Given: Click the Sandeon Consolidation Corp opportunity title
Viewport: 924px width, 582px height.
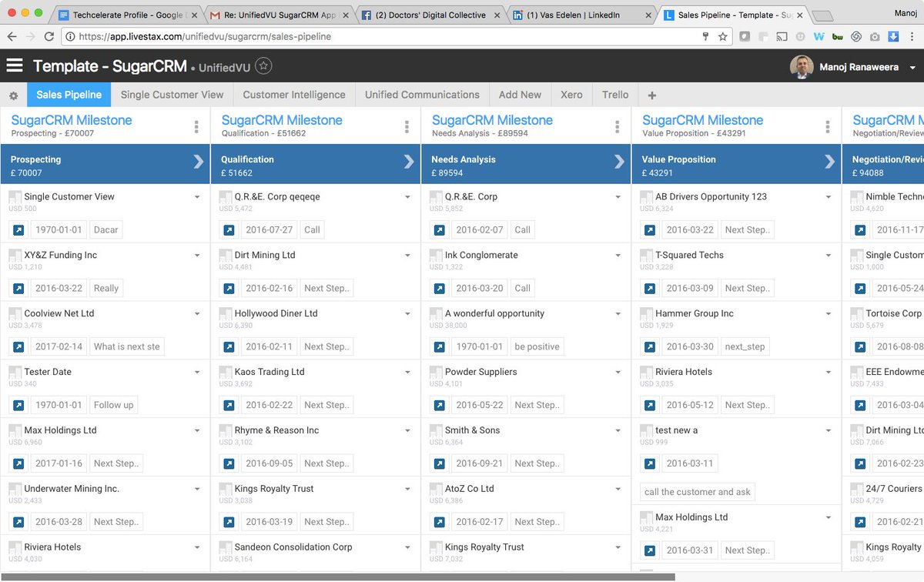Looking at the screenshot, I should (293, 547).
